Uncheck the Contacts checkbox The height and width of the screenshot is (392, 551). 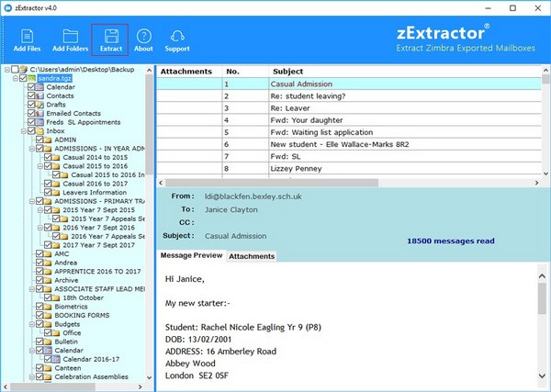[31, 95]
